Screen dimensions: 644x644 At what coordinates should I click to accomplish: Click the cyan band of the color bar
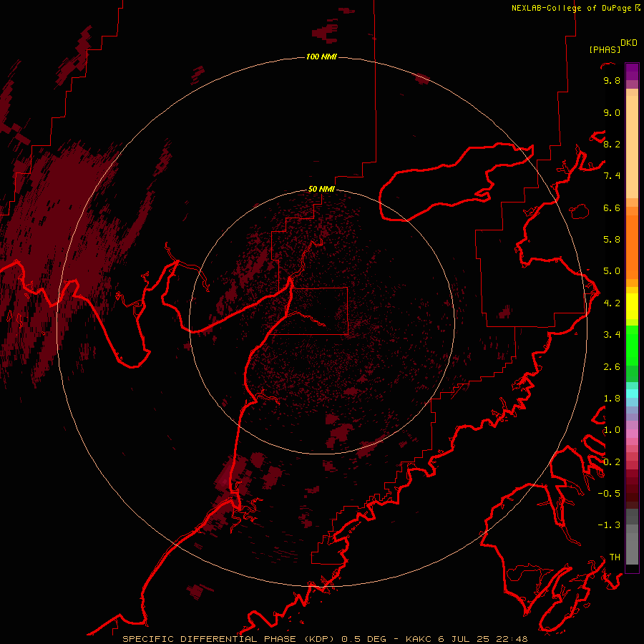coord(632,394)
